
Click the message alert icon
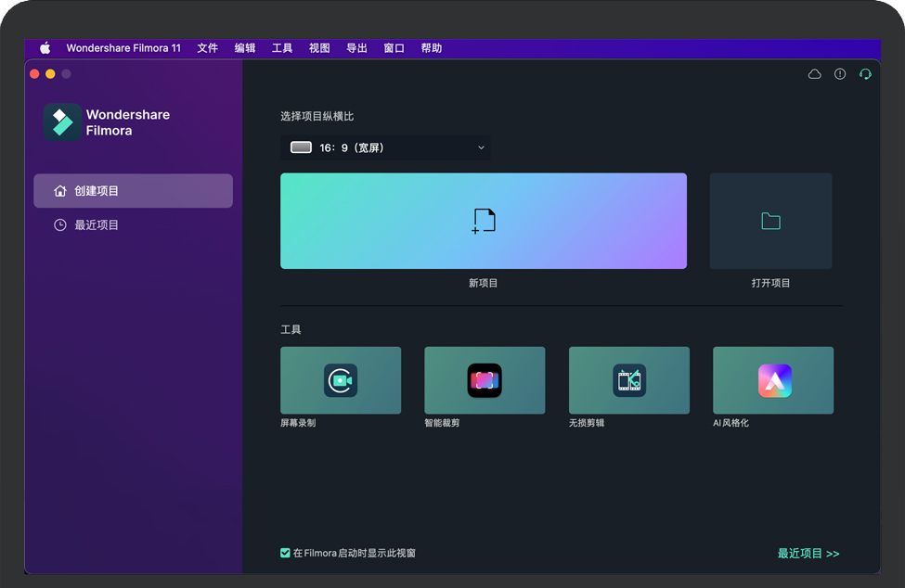coord(840,74)
